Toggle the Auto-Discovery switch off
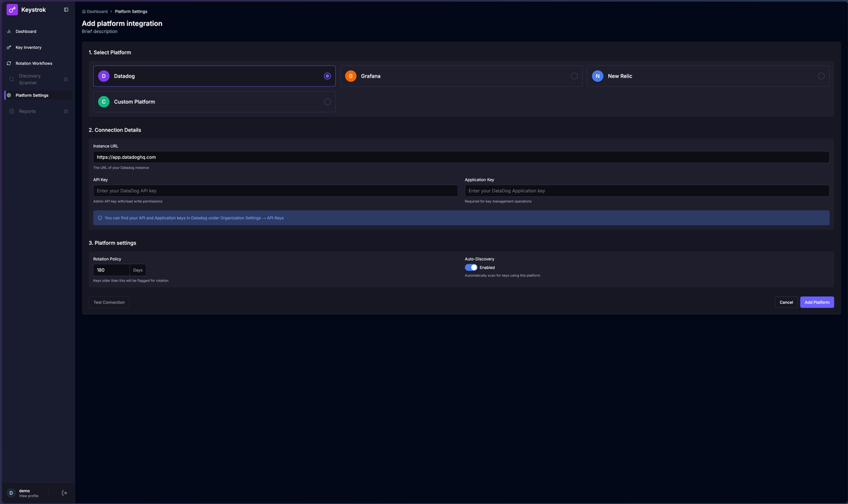Viewport: 848px width, 504px height. click(x=471, y=268)
